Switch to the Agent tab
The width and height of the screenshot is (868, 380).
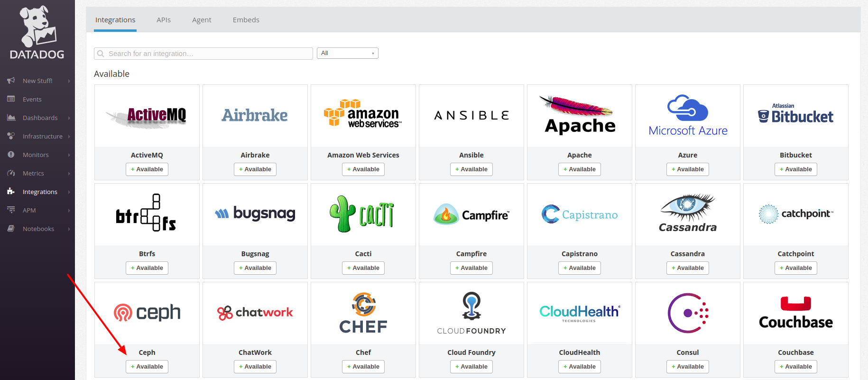click(x=202, y=20)
